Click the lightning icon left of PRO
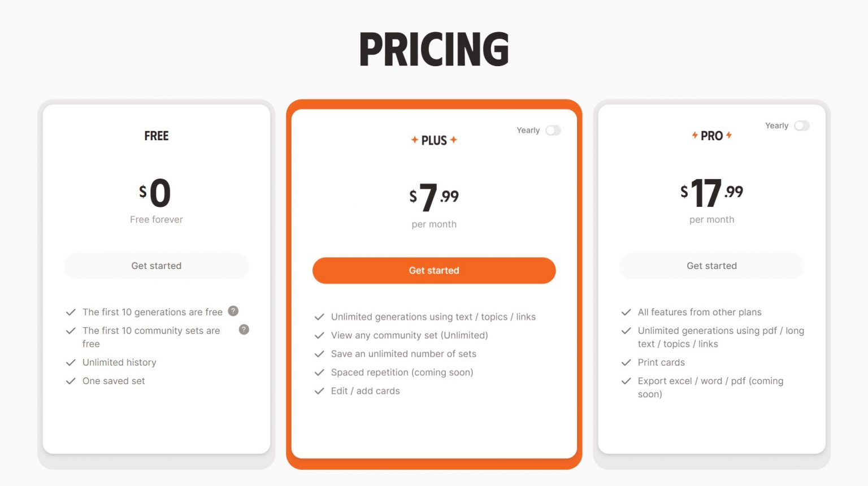 click(695, 135)
